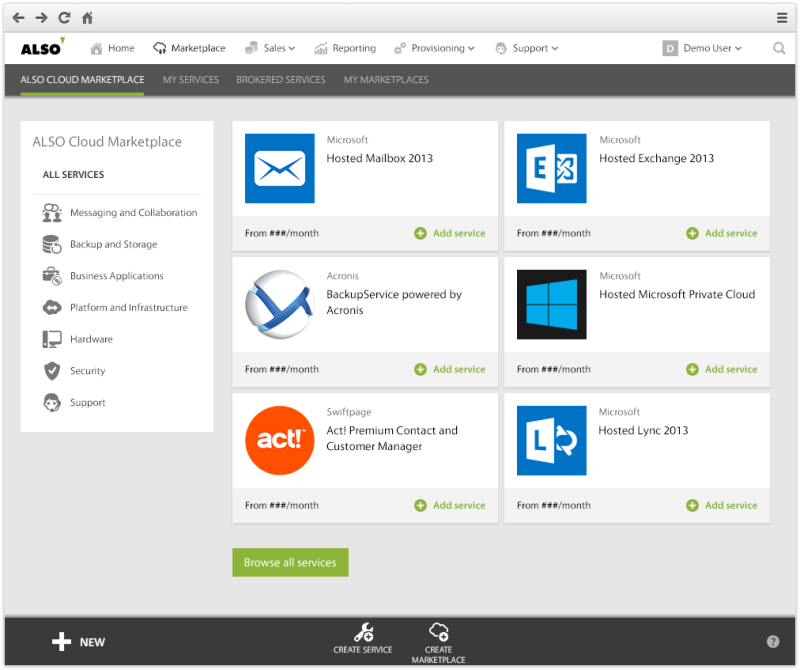The width and height of the screenshot is (800, 670).
Task: Open the Reporting menu item
Action: [x=346, y=48]
